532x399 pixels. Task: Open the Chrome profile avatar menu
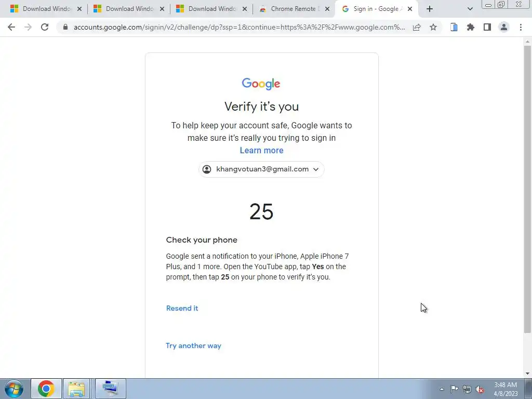504,27
